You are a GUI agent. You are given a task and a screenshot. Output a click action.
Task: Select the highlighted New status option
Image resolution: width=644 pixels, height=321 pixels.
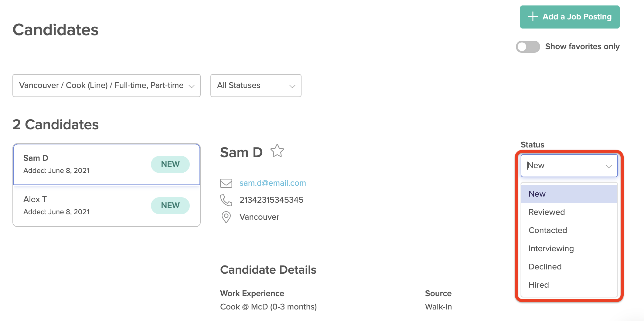click(x=569, y=194)
